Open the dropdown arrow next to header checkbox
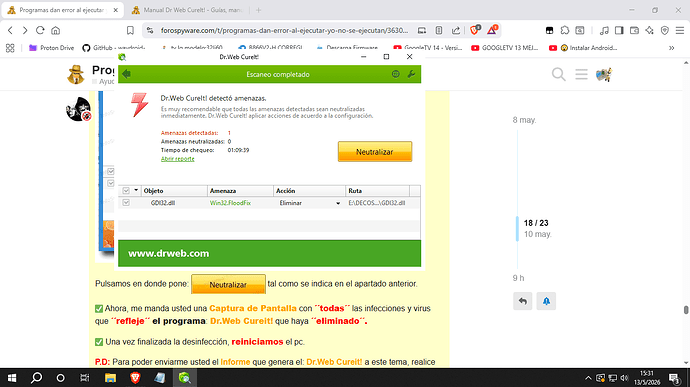690x387 pixels. (136, 190)
